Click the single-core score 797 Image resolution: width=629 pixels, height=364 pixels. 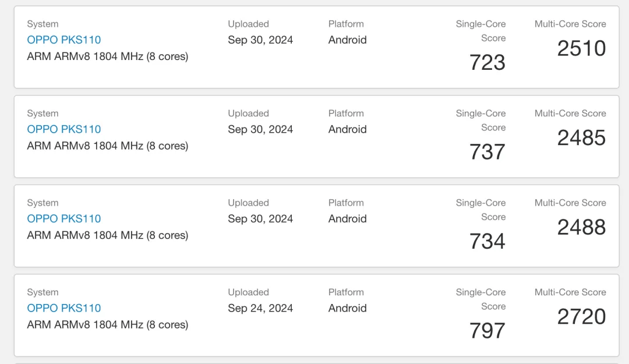[x=487, y=331]
